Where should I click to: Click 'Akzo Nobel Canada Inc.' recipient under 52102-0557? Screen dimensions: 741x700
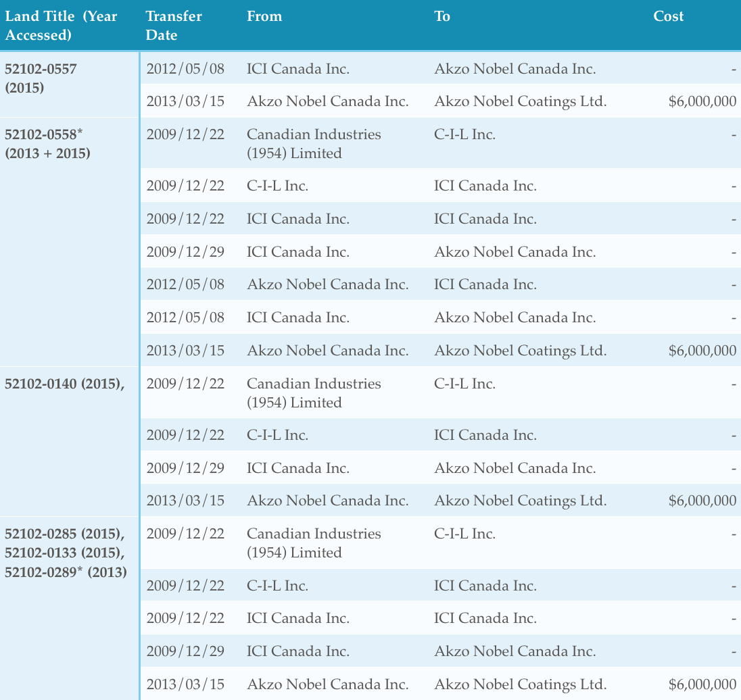515,69
